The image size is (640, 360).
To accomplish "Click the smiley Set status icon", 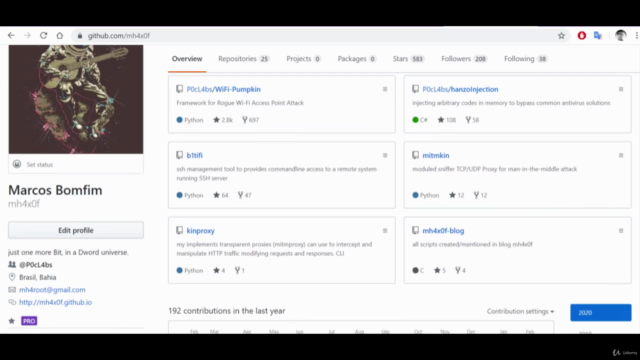I will coord(17,164).
